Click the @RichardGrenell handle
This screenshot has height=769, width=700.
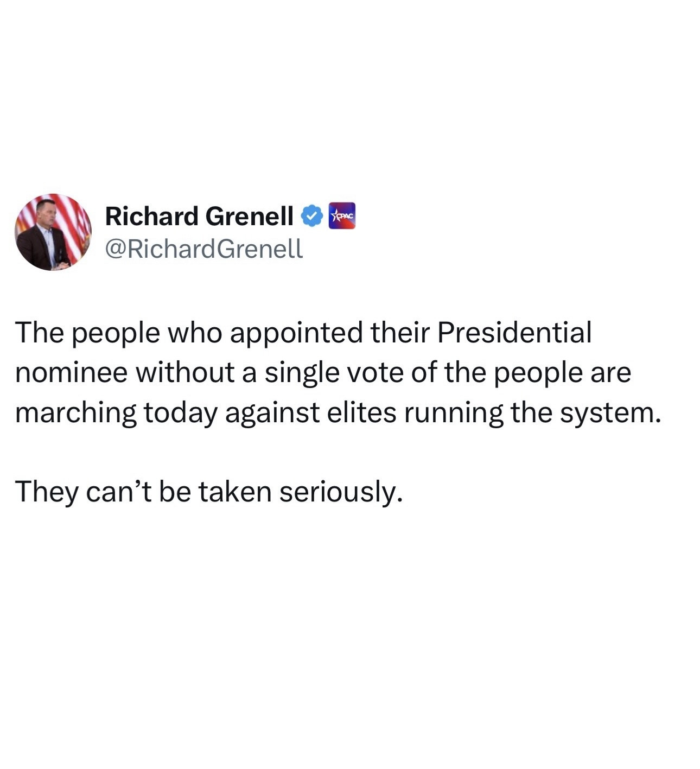point(203,249)
